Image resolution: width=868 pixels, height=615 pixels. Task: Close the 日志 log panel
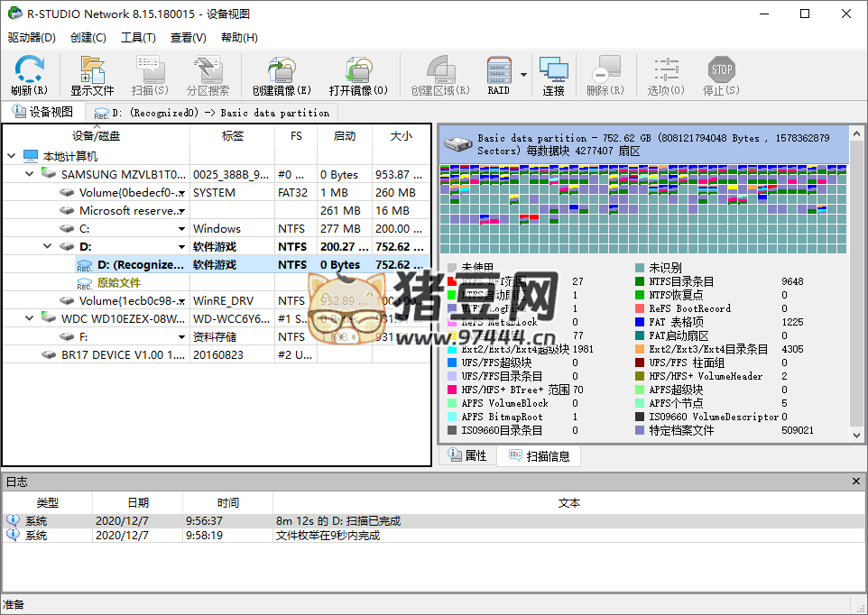click(855, 481)
